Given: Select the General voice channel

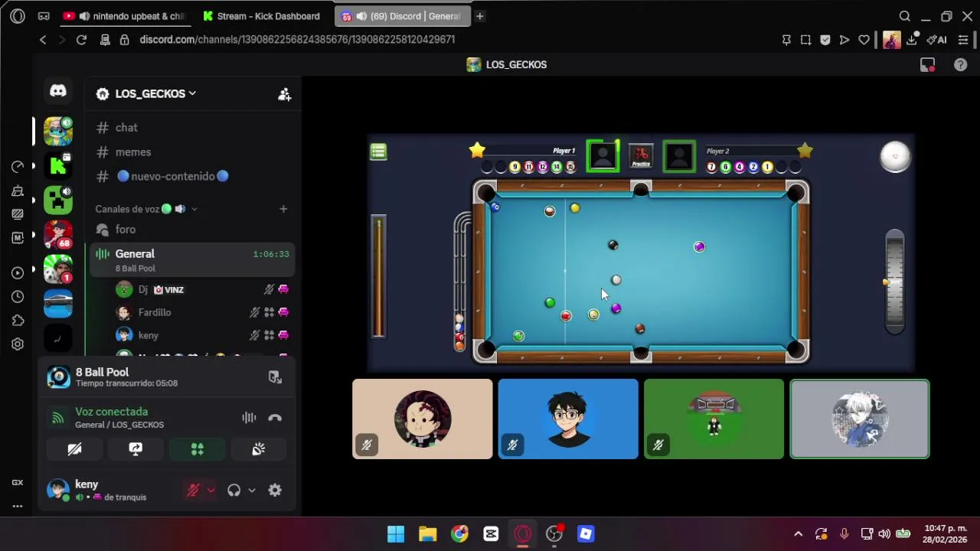Looking at the screenshot, I should pyautogui.click(x=193, y=260).
